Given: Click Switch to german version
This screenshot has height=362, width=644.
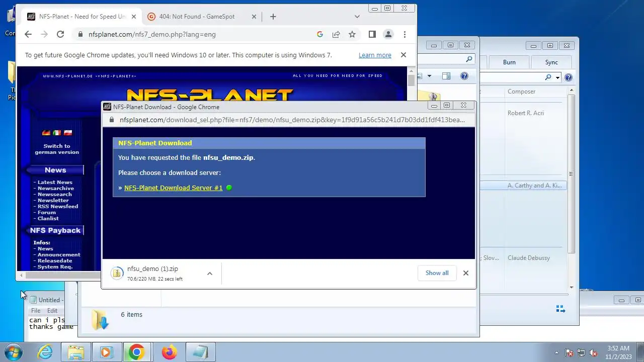Looking at the screenshot, I should (57, 149).
